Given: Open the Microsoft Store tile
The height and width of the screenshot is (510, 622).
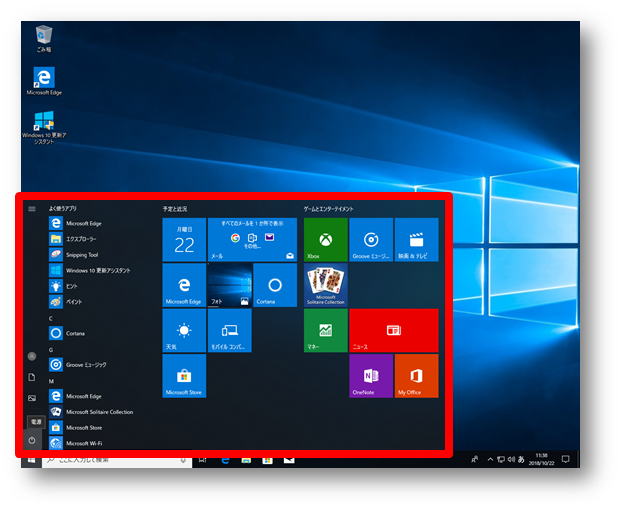Looking at the screenshot, I should pos(184,376).
